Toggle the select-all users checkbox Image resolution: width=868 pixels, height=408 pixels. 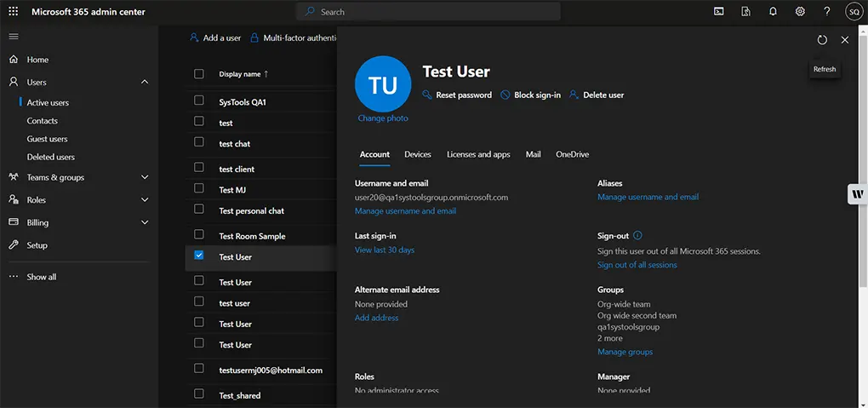tap(199, 74)
